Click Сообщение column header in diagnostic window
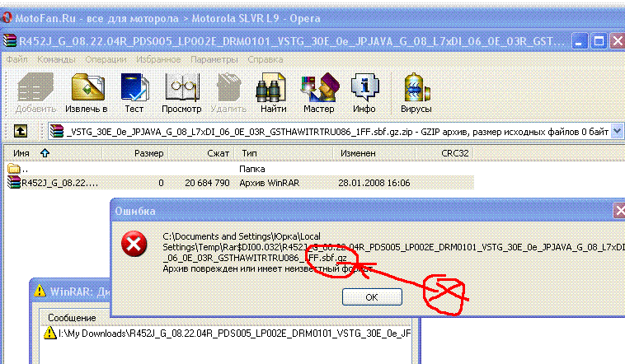 (72, 318)
